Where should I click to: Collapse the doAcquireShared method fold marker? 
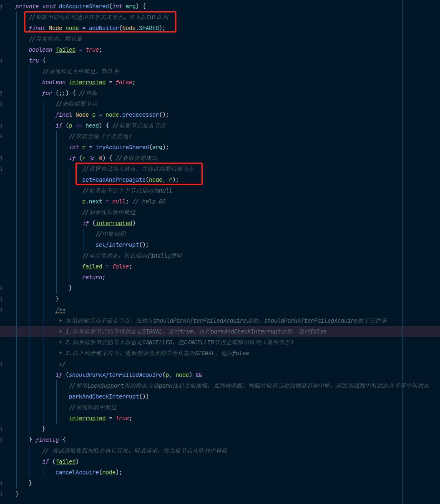[1, 7]
